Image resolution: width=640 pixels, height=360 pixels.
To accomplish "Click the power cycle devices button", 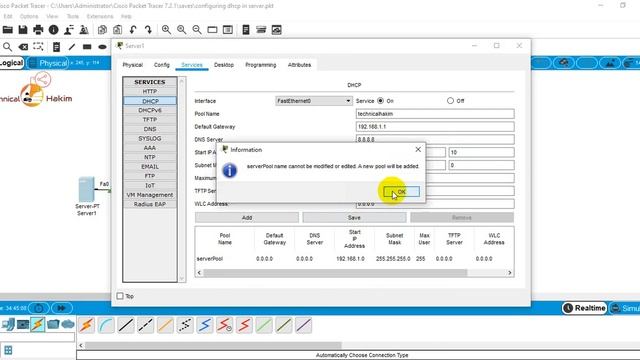I will pyautogui.click(x=39, y=308).
